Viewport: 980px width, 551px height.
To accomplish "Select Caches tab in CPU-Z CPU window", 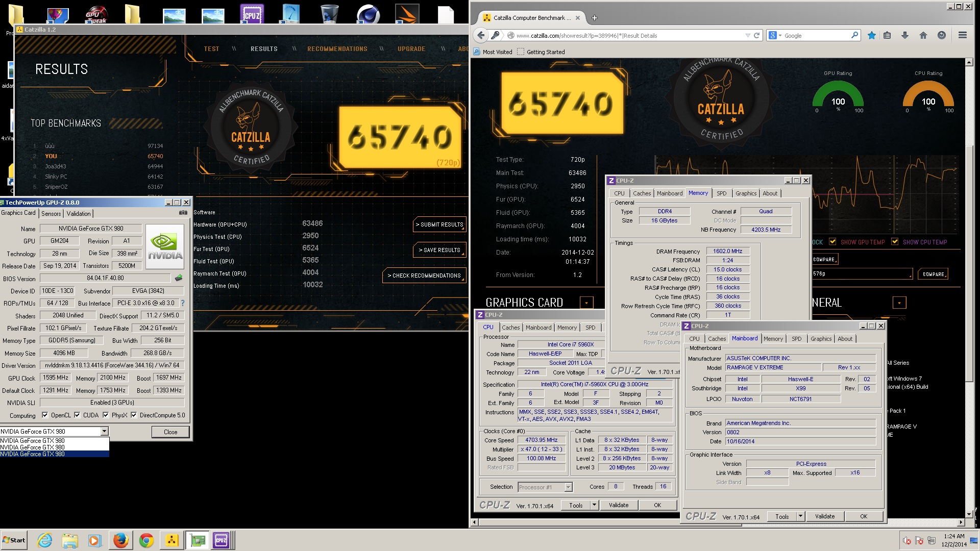I will point(510,328).
